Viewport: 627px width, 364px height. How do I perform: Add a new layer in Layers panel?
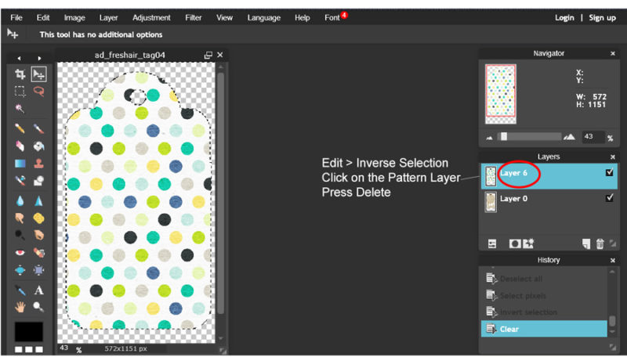click(585, 244)
